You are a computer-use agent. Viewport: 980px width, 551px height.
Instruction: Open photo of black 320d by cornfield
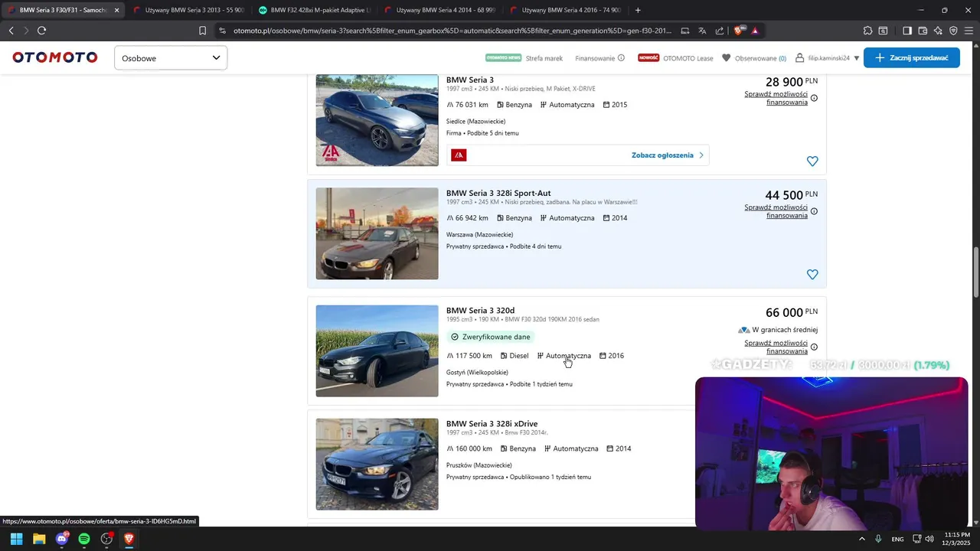[x=377, y=350]
